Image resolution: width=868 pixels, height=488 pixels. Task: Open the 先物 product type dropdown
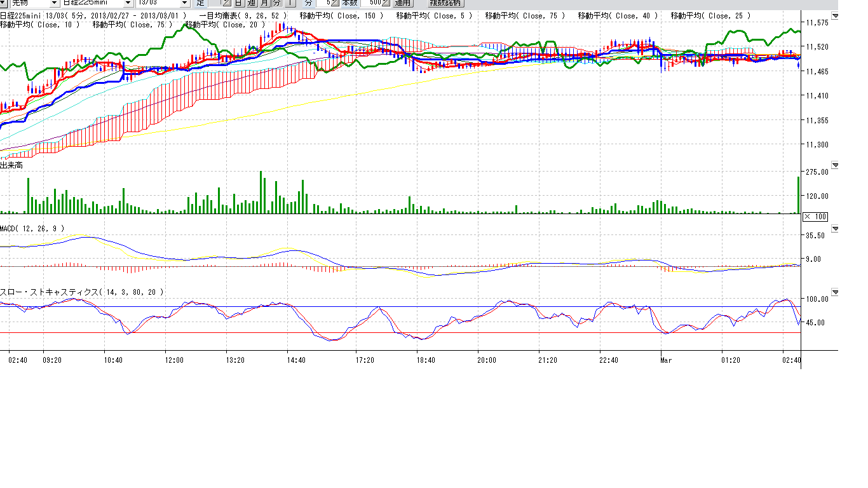click(53, 3)
